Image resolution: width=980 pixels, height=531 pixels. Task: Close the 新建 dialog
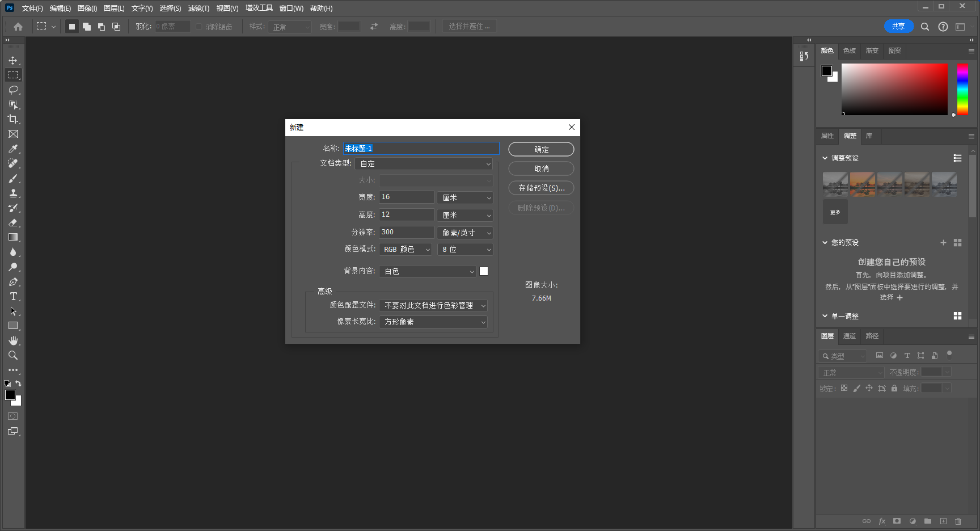click(x=572, y=127)
